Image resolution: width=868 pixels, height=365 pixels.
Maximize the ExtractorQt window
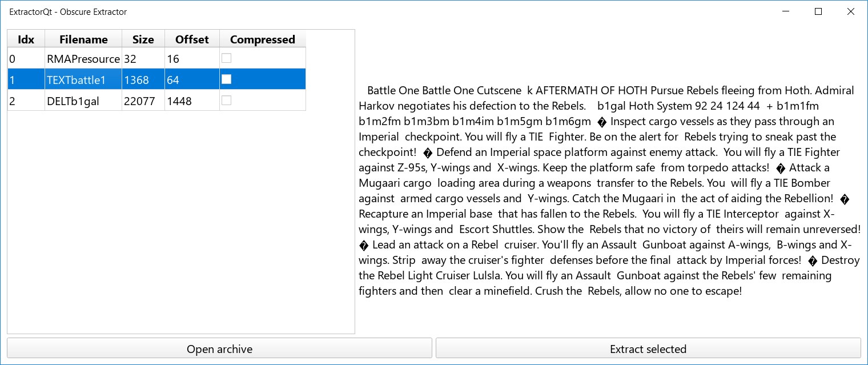[x=818, y=11]
